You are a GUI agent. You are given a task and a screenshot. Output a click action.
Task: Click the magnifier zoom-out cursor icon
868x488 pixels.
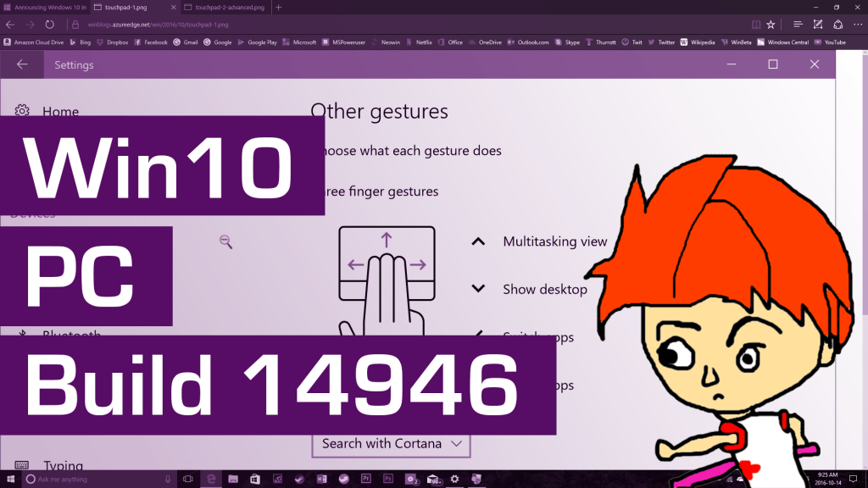(225, 241)
